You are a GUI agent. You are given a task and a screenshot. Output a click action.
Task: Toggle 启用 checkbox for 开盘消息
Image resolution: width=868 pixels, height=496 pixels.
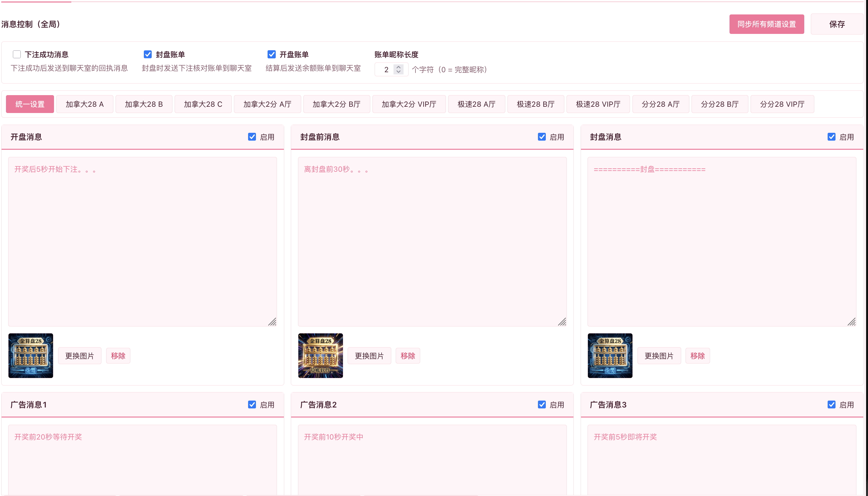point(252,137)
